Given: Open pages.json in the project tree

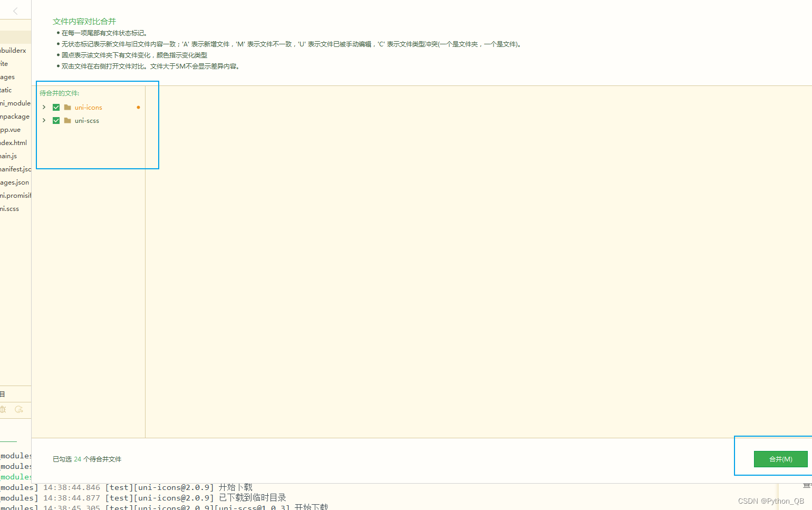Looking at the screenshot, I should (x=14, y=182).
